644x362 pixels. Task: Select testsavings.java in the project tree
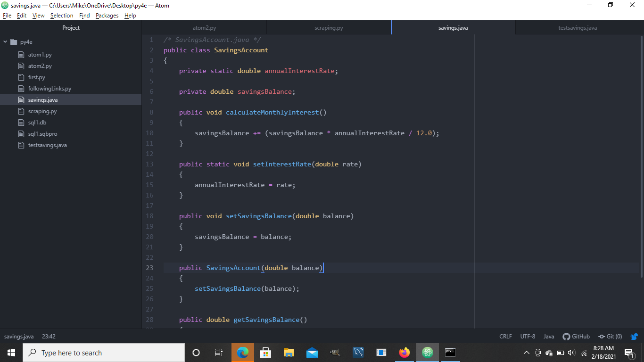47,145
